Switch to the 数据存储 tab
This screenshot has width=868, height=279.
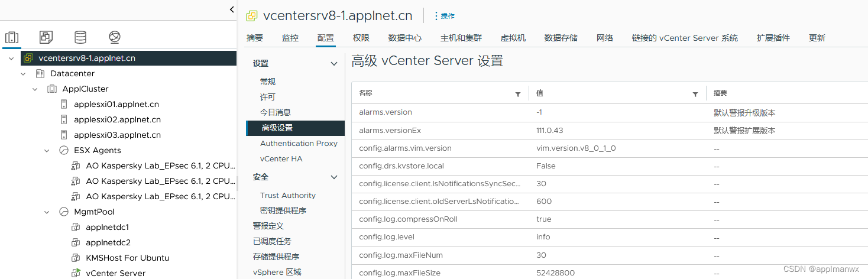point(561,38)
